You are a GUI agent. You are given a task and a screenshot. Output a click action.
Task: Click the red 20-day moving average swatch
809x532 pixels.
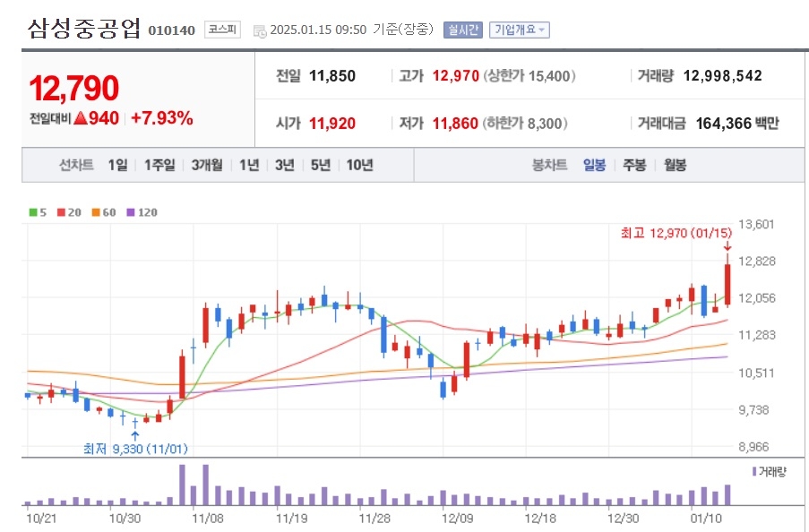pyautogui.click(x=62, y=212)
